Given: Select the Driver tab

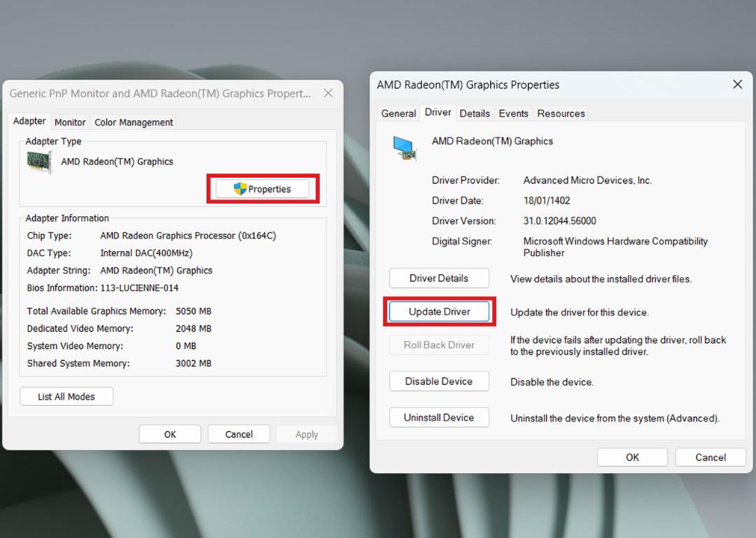Looking at the screenshot, I should pyautogui.click(x=437, y=113).
